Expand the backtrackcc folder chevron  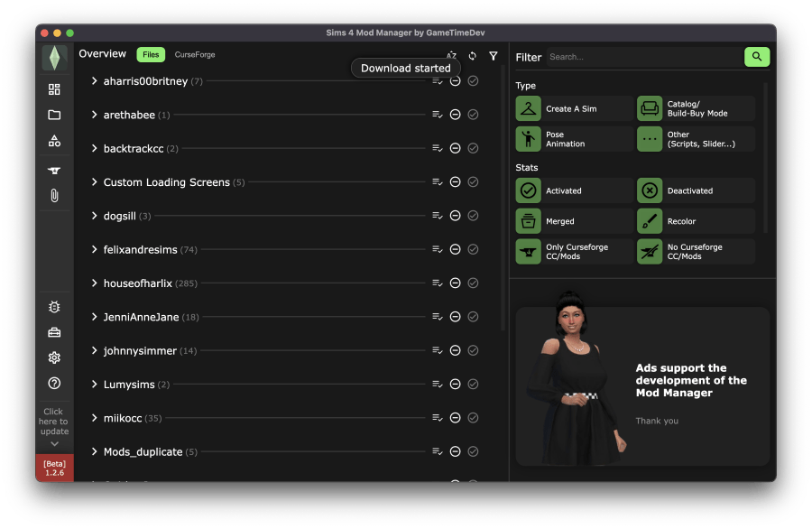coord(94,148)
